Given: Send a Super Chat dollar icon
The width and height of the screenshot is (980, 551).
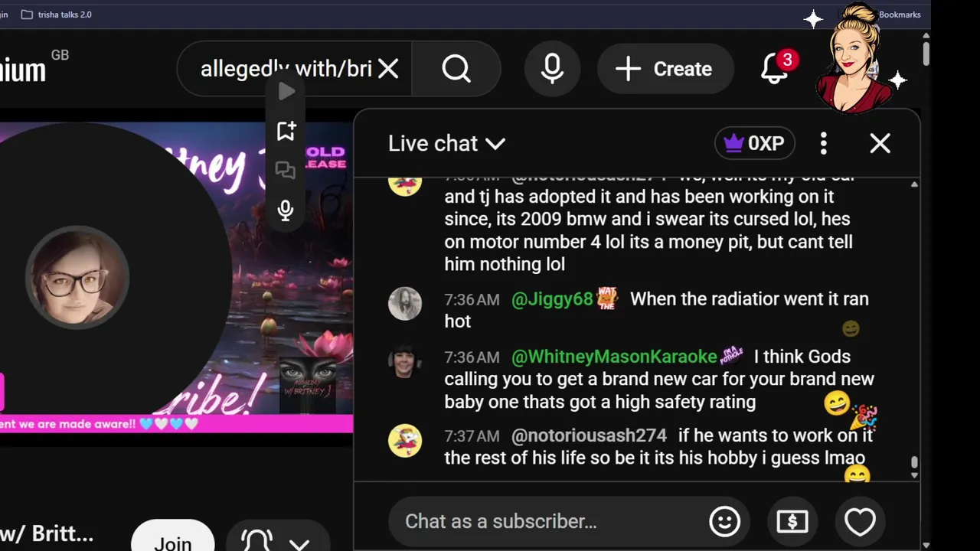Looking at the screenshot, I should [792, 521].
